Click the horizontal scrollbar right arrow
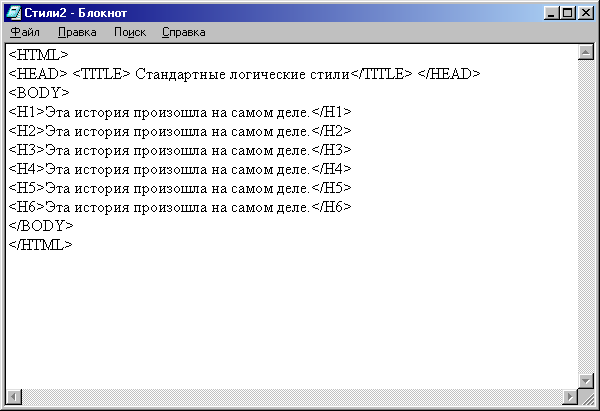Screen dimensions: 600x411 coord(570,396)
